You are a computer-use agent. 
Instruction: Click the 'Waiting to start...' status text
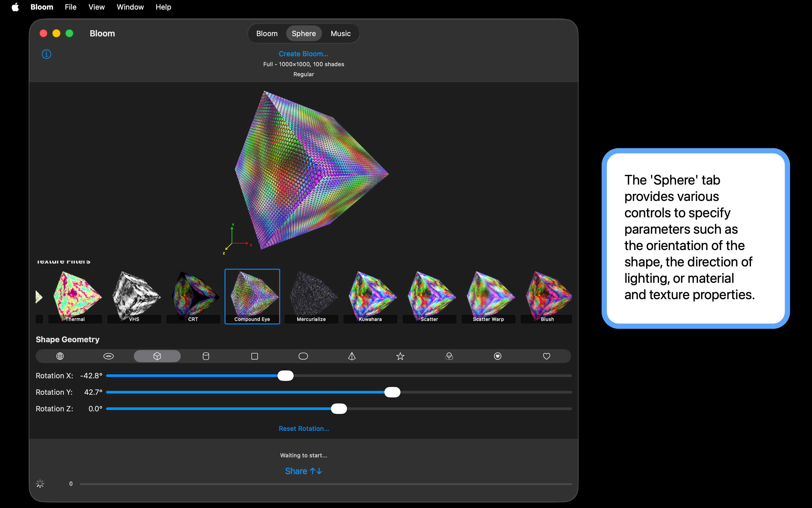[x=304, y=455]
